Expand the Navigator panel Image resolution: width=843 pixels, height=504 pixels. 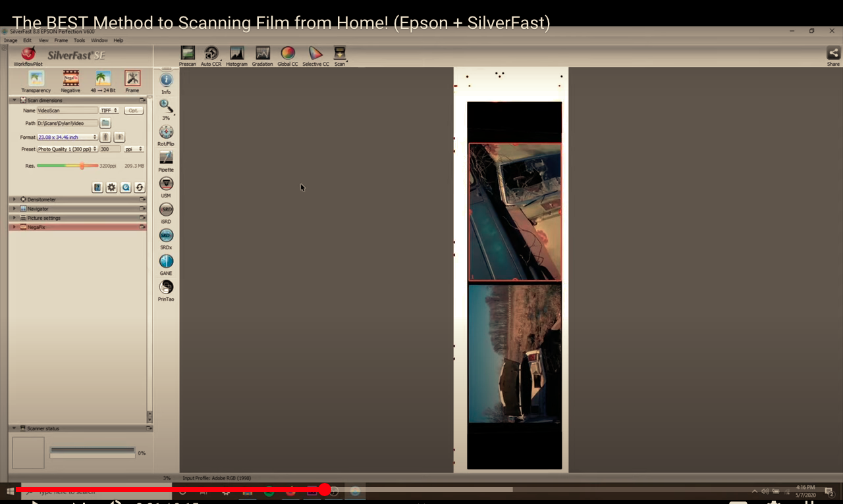click(x=14, y=209)
